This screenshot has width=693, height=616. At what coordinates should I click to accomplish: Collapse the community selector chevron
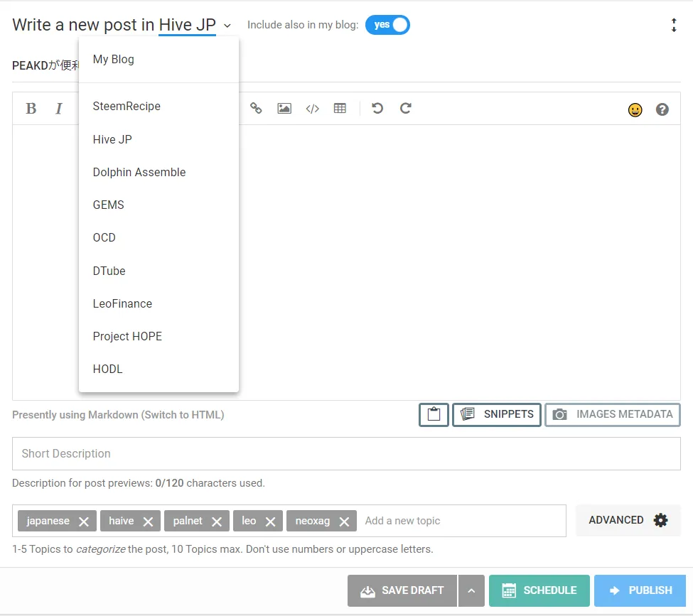(x=227, y=26)
